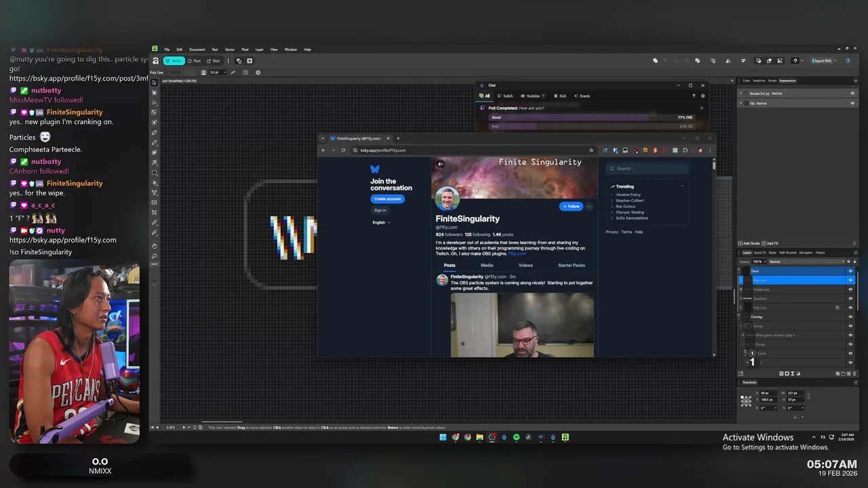Click the Layers panel lock icon

[x=854, y=262]
